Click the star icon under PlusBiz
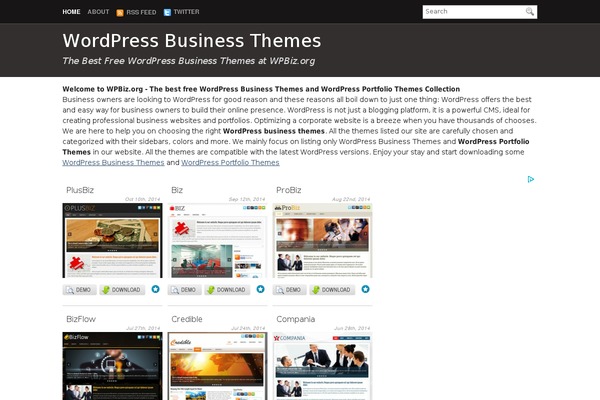This screenshot has height=400, width=600. pyautogui.click(x=155, y=289)
